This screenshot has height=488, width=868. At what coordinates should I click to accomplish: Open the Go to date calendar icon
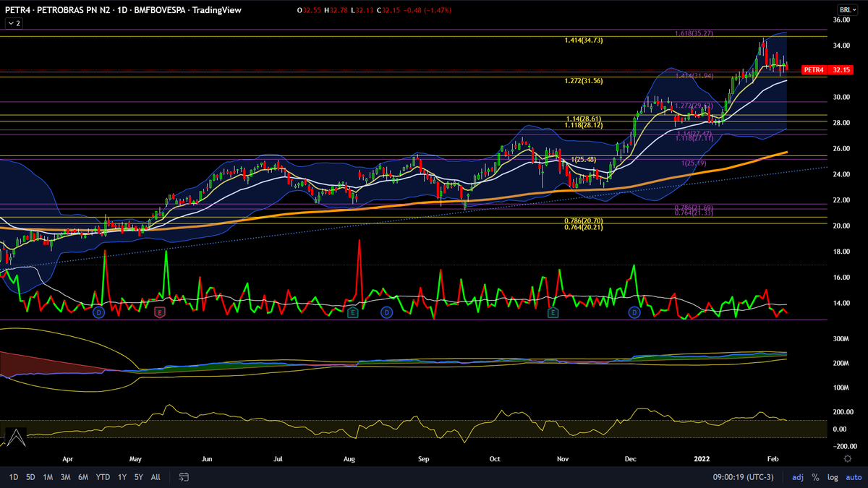(x=184, y=477)
